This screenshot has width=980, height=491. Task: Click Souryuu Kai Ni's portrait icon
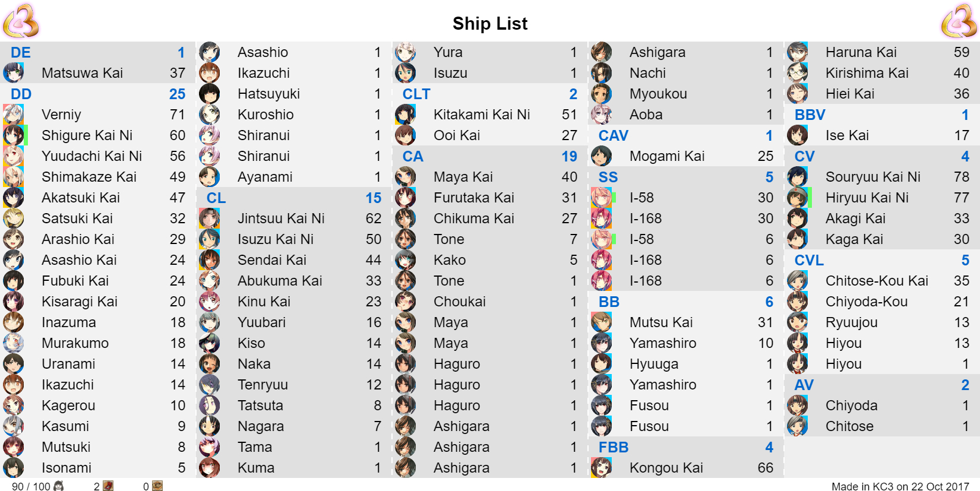click(798, 177)
